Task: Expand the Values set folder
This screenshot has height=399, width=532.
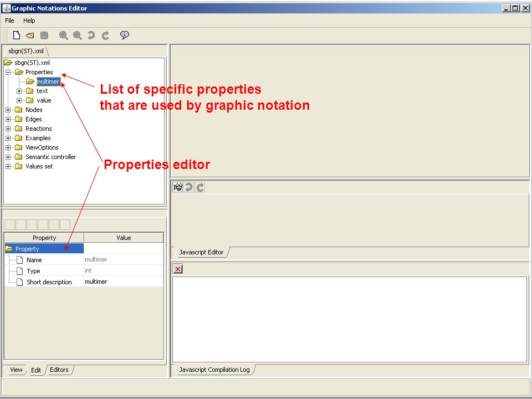Action: pos(8,166)
